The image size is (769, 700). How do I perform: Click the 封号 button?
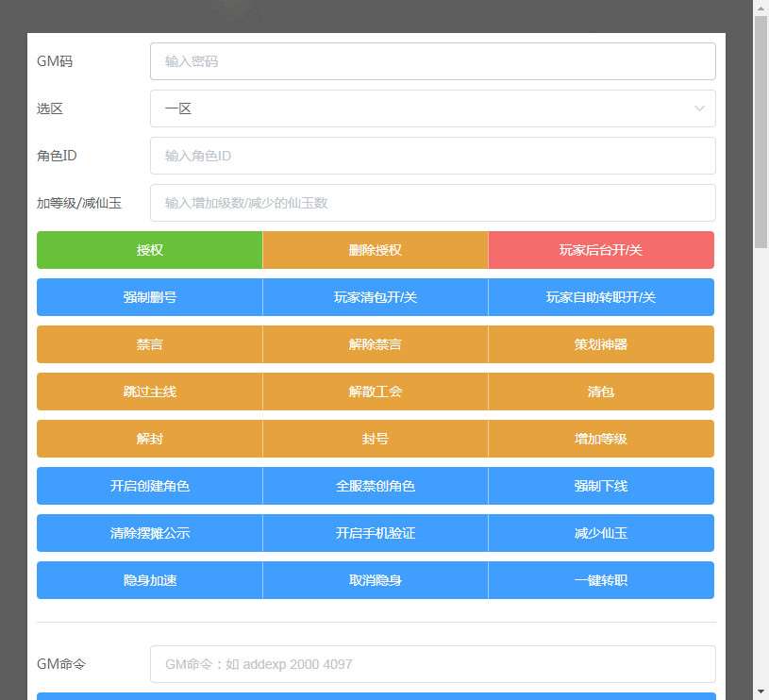tap(375, 439)
